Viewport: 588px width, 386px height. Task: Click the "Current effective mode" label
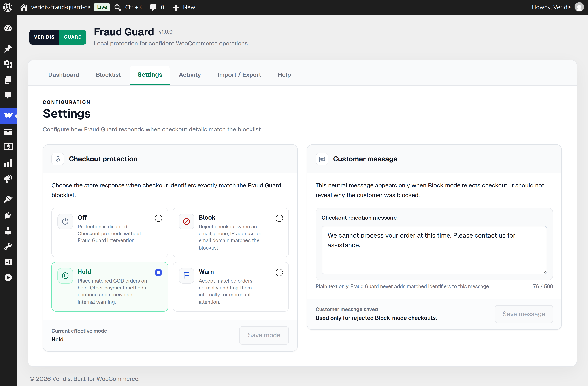[79, 331]
